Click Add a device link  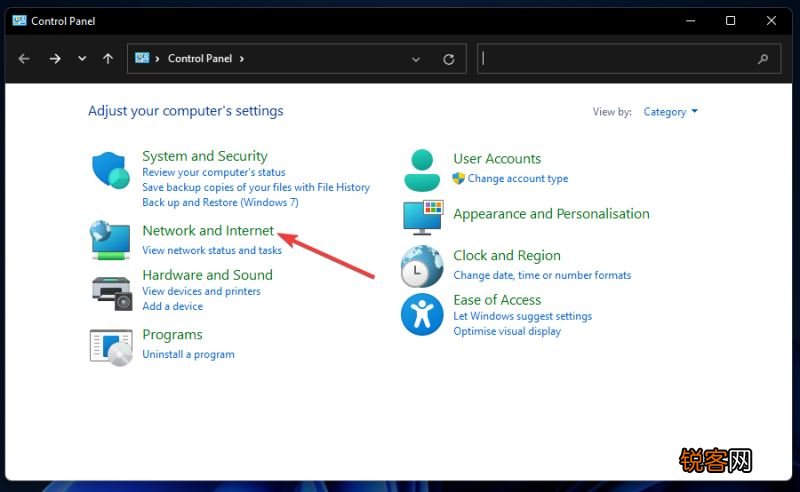(172, 306)
